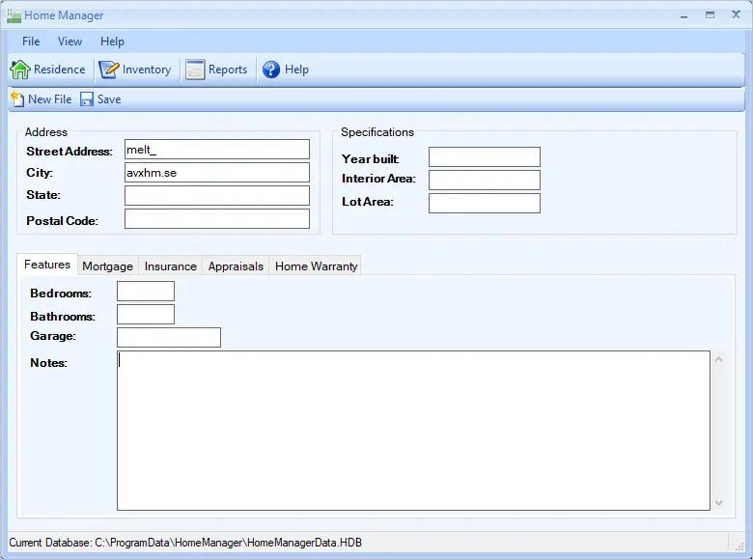Select the Appraisals tab
Screen dimensions: 753x560
(236, 266)
